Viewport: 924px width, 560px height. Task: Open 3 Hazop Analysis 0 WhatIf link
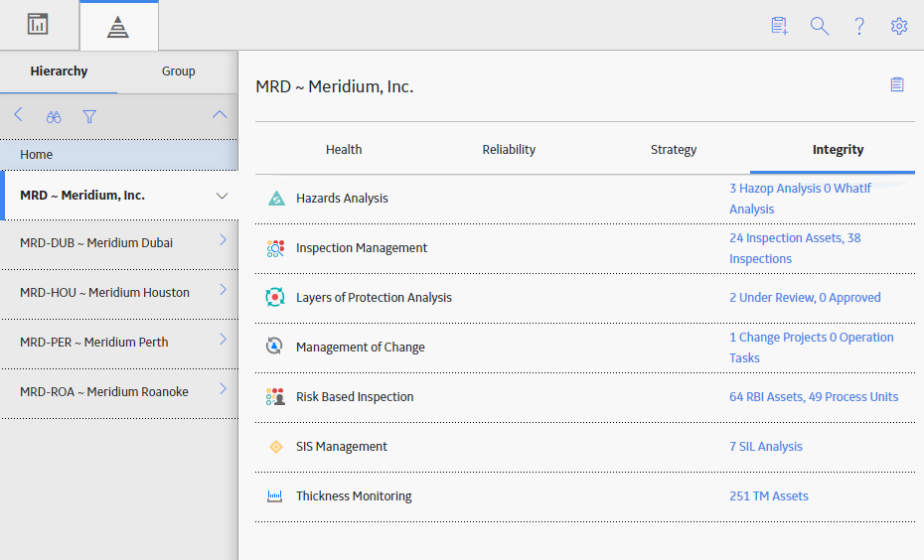pyautogui.click(x=800, y=199)
